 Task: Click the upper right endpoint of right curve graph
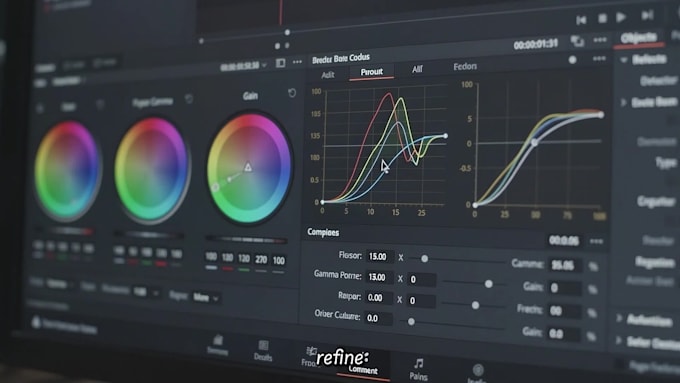[x=601, y=115]
